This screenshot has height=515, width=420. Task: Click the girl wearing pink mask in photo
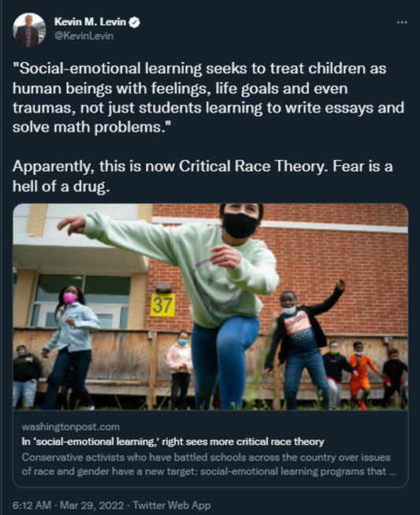coord(71,346)
